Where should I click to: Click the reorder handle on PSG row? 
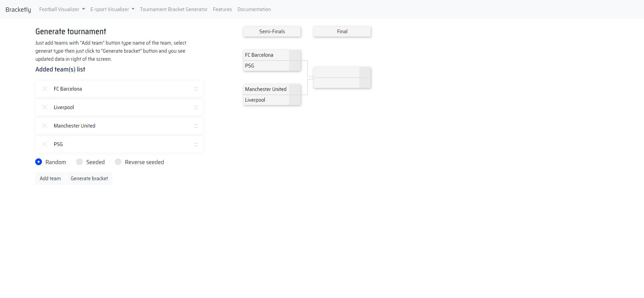coord(196,145)
